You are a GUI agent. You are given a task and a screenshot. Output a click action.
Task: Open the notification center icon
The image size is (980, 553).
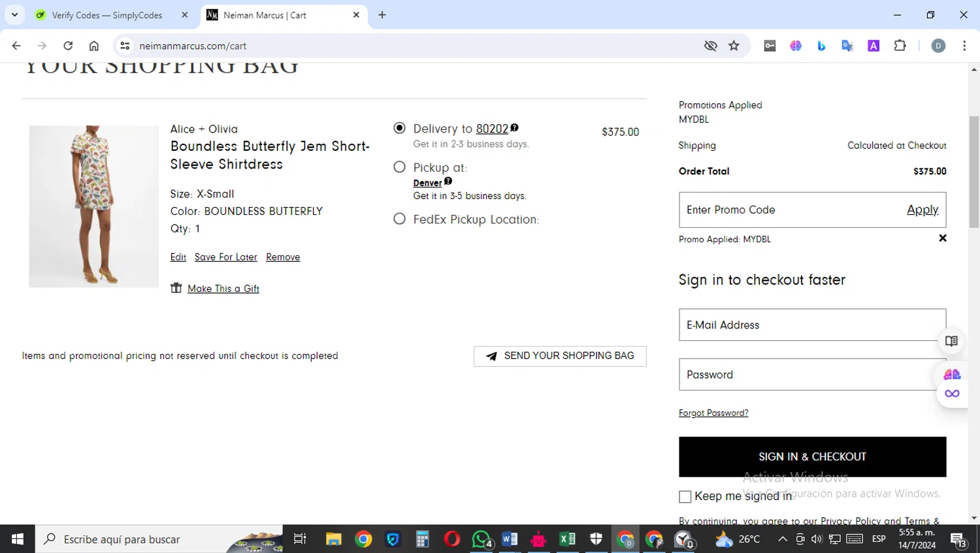[959, 540]
